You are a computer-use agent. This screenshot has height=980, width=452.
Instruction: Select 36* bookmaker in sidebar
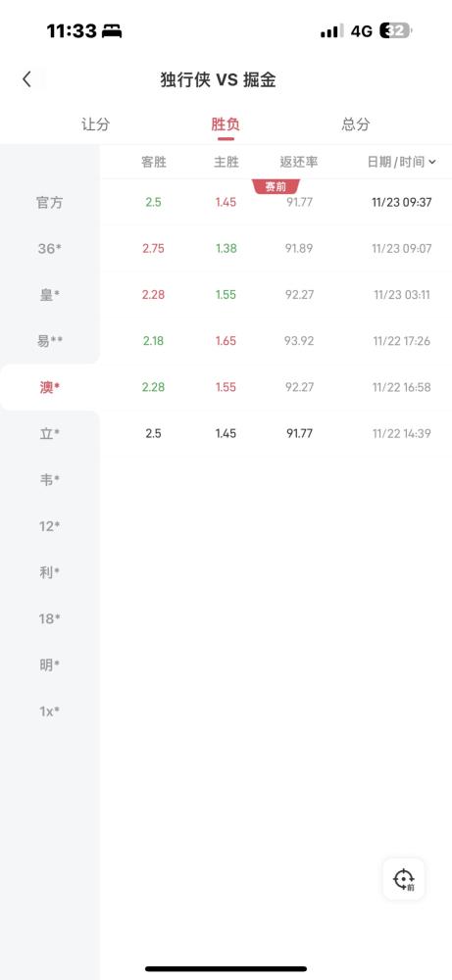point(49,249)
